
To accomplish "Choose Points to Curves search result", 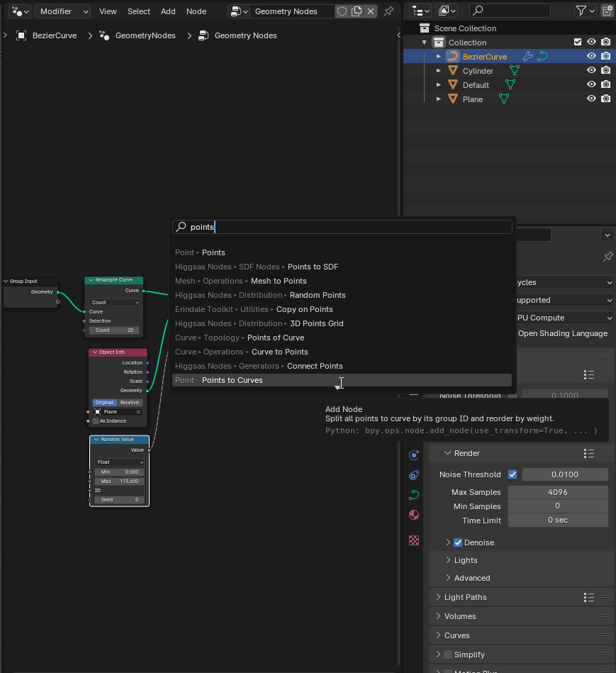I will 342,380.
